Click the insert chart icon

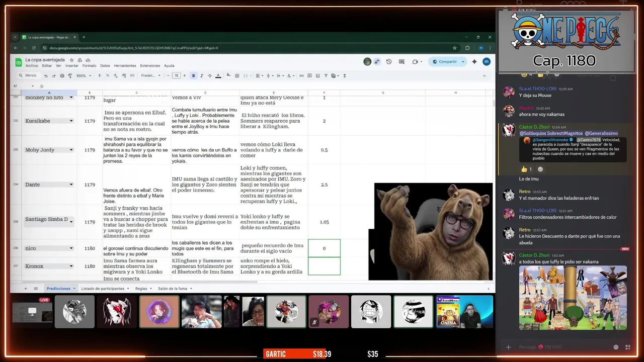(x=317, y=76)
